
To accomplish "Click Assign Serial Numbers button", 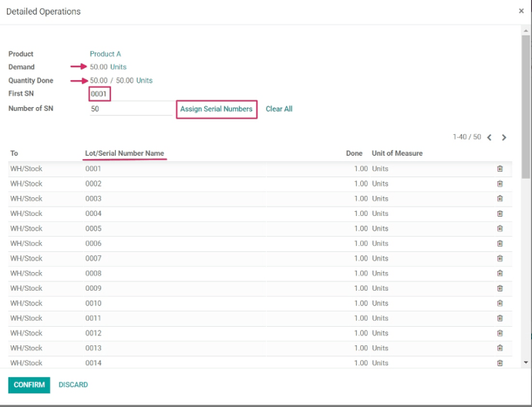I will point(216,109).
